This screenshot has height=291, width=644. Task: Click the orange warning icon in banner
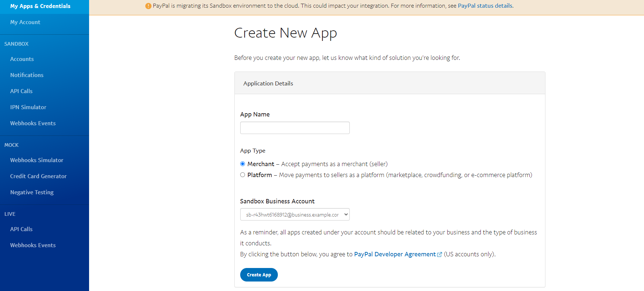(148, 6)
